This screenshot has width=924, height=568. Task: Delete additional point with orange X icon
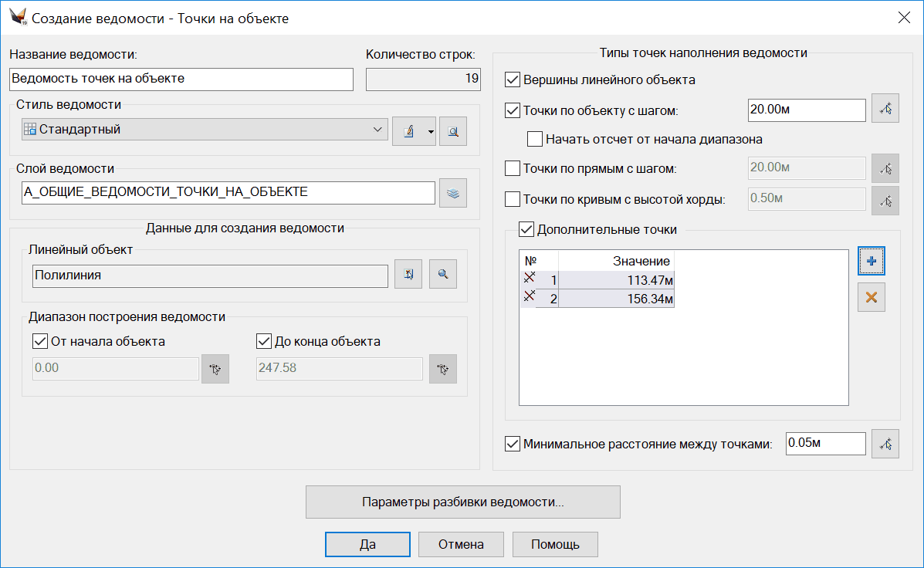point(872,297)
